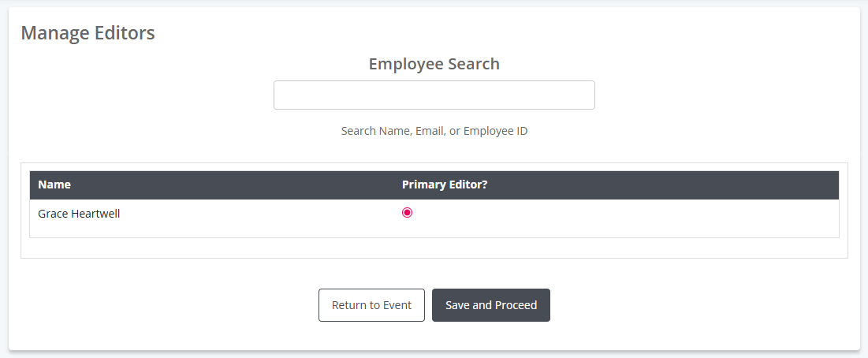Click the Primary Editor? column header
The width and height of the screenshot is (868, 358).
click(x=445, y=185)
